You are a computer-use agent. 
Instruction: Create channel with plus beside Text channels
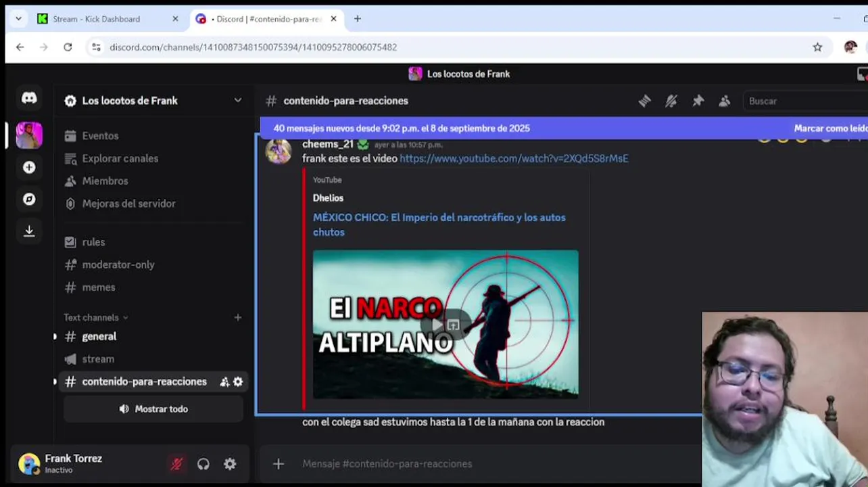point(237,317)
